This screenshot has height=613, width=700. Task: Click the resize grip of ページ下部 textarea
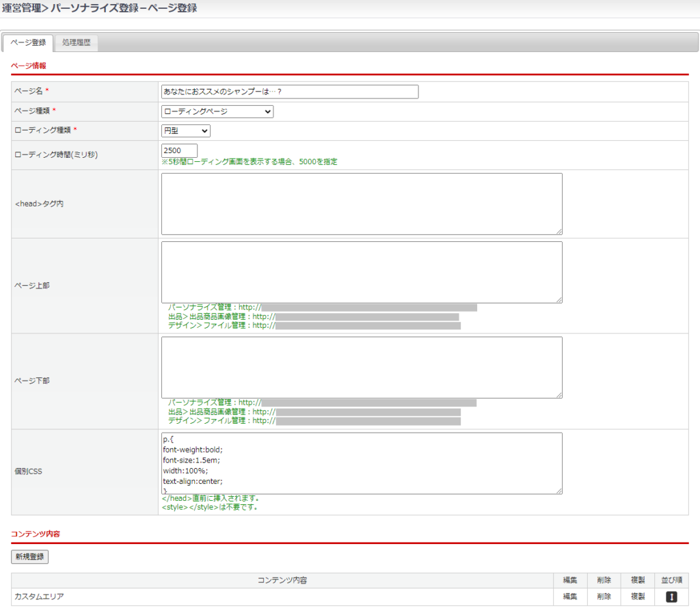(558, 394)
